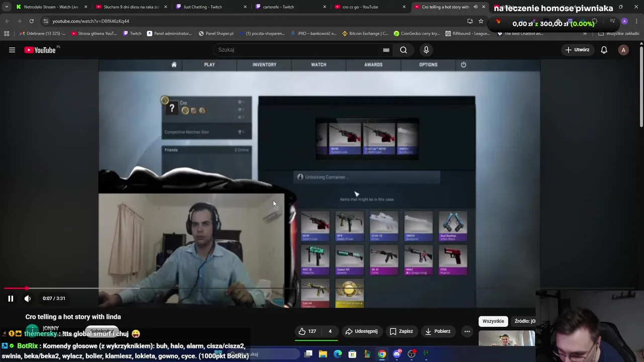Select the Wszystkie filter chip
Image resolution: width=644 pixels, height=362 pixels.
pos(493,321)
